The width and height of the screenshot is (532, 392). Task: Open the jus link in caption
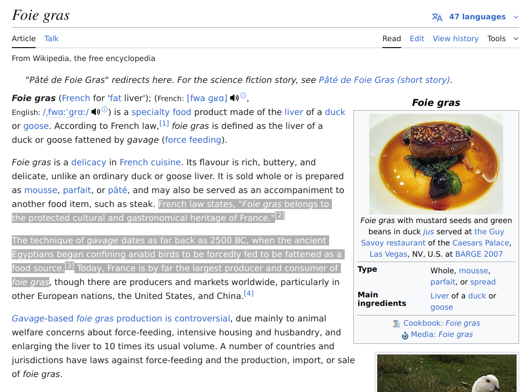(429, 232)
